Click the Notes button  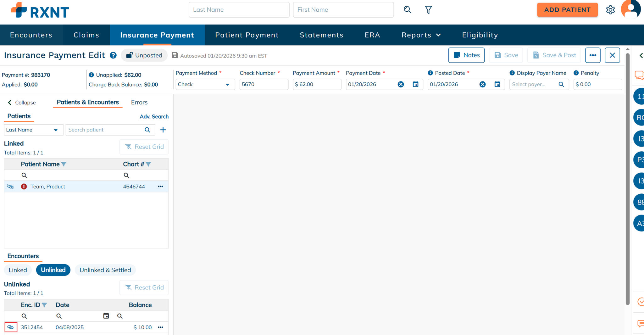pyautogui.click(x=466, y=55)
